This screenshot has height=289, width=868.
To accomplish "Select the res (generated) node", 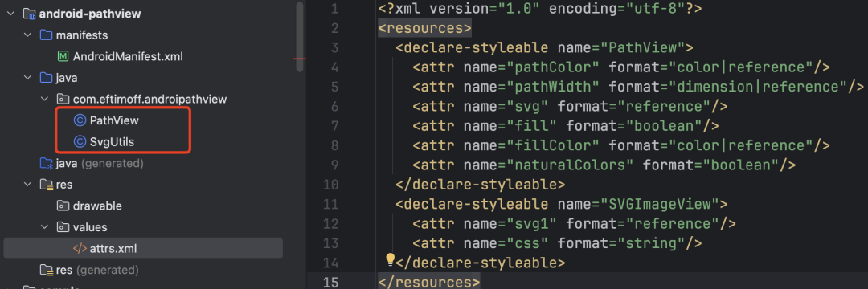I will point(97,271).
